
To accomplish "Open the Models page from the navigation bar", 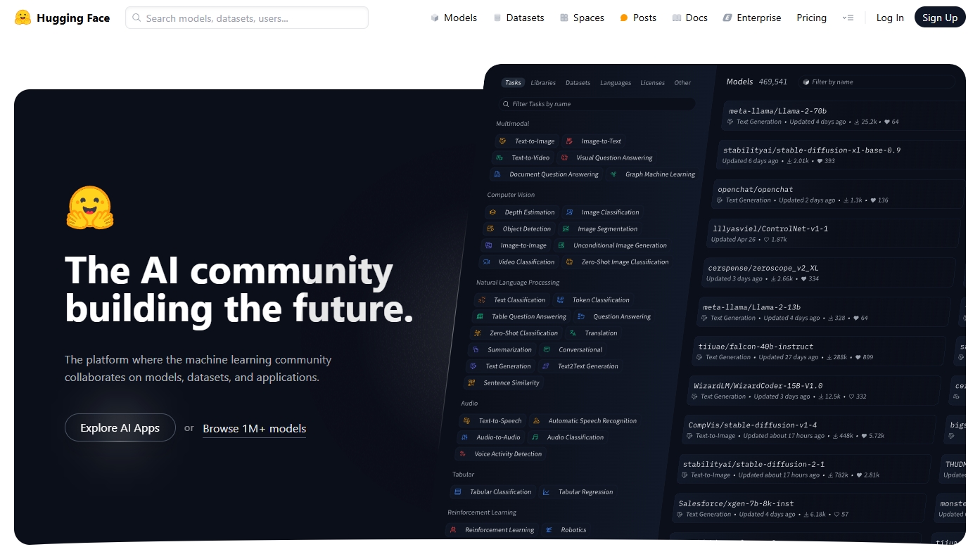I will 460,18.
